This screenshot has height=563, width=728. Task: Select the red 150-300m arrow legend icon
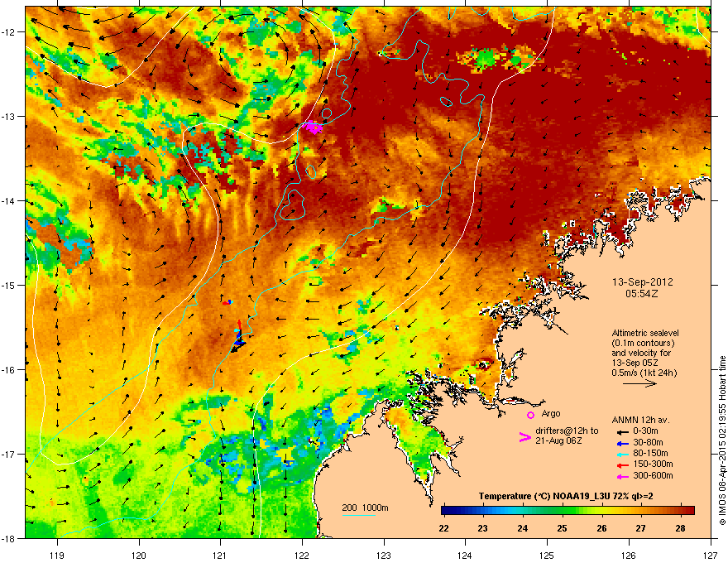click(x=623, y=465)
